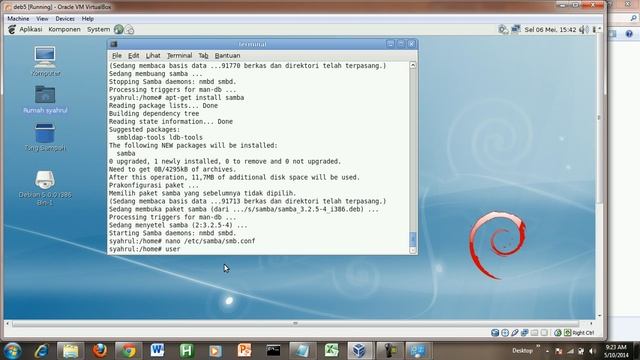Click the terminal scrollbar up arrow
Image resolution: width=640 pixels, height=360 pixels.
(x=413, y=65)
